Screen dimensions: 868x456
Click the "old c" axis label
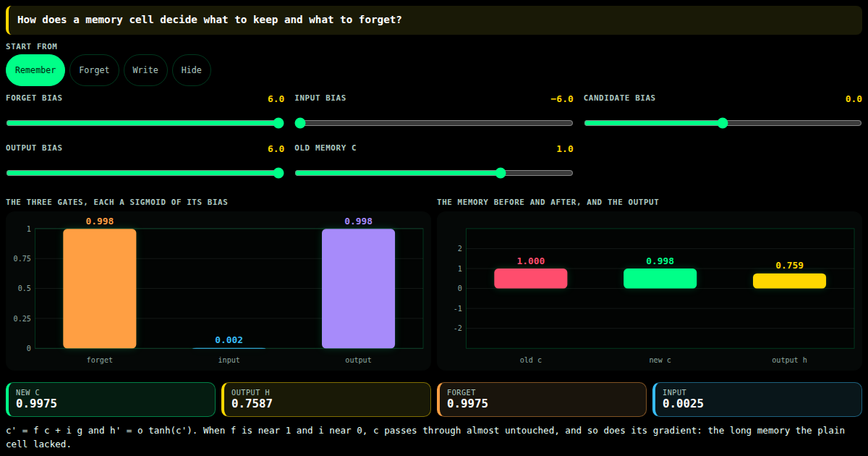click(x=531, y=360)
